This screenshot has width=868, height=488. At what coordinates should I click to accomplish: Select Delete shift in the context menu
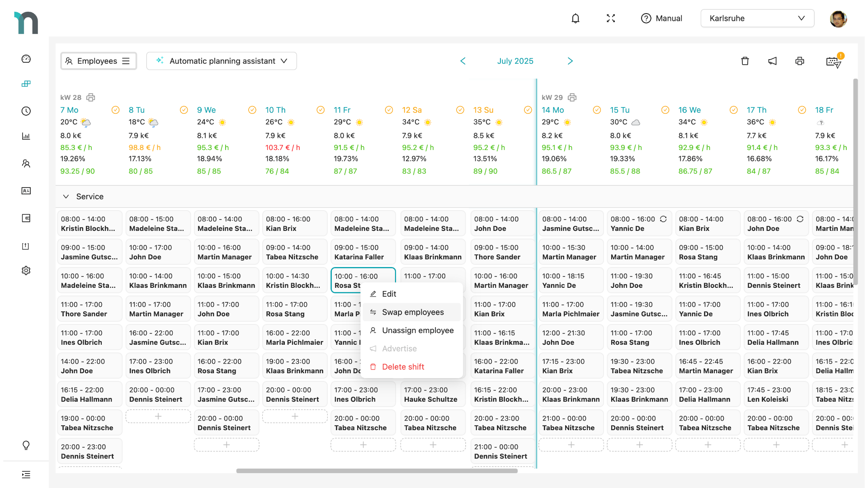coord(402,367)
